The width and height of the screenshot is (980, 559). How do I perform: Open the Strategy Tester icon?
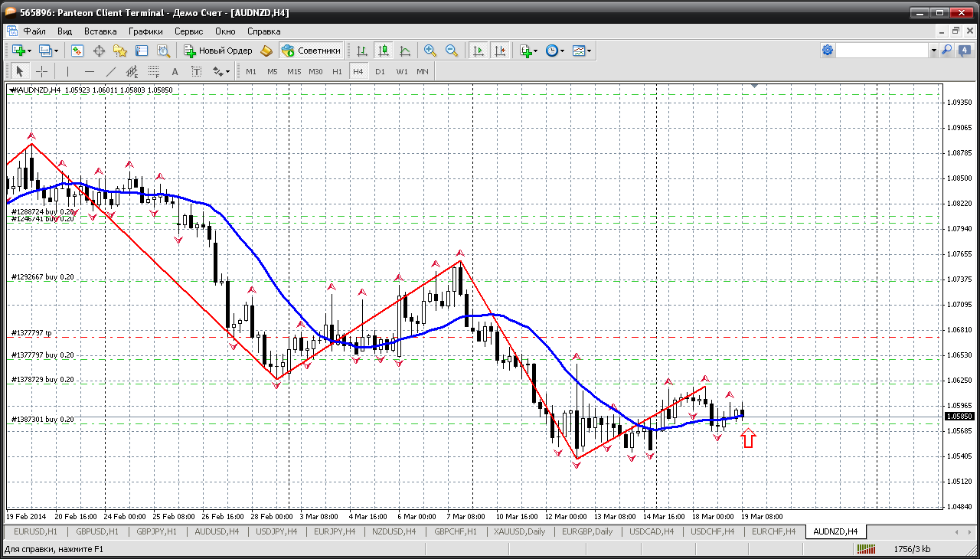[x=163, y=51]
